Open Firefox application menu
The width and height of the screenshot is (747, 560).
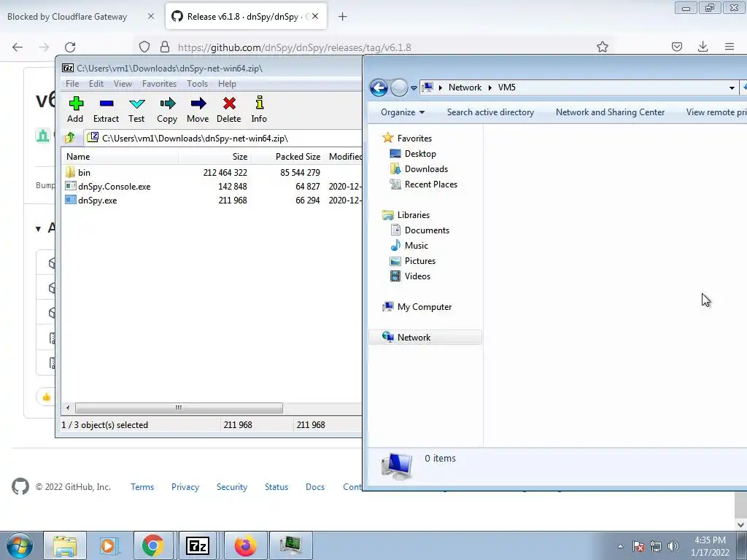729,47
